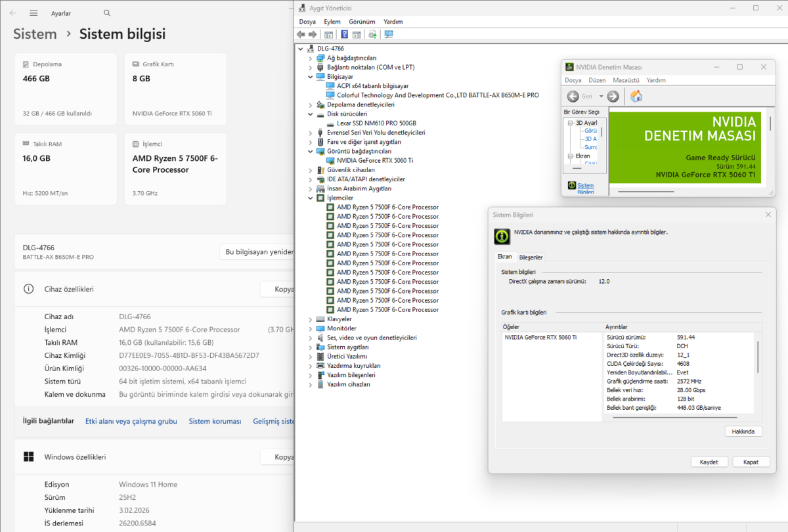Click the round back arrow in NVIDIA Control Panel
Screen dimensions: 788x532
pyautogui.click(x=573, y=97)
